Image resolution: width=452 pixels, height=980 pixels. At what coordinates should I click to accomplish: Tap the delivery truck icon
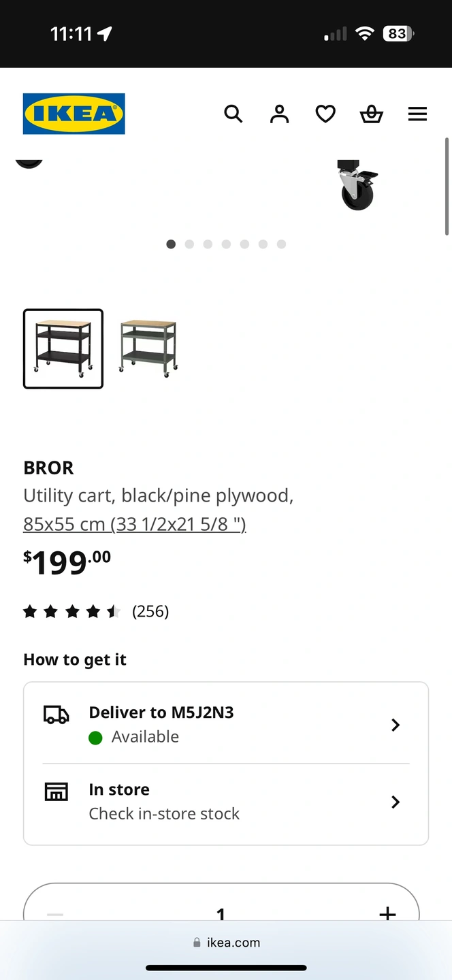[x=56, y=714]
